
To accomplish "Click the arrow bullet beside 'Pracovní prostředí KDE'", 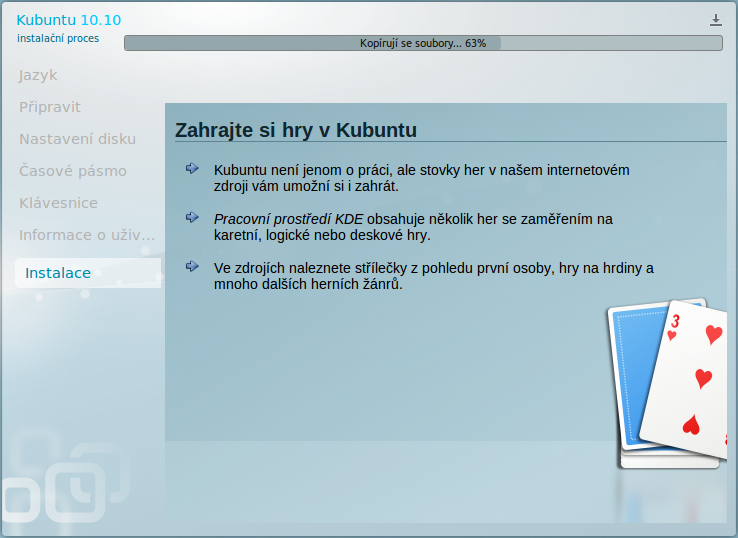I will 192,217.
